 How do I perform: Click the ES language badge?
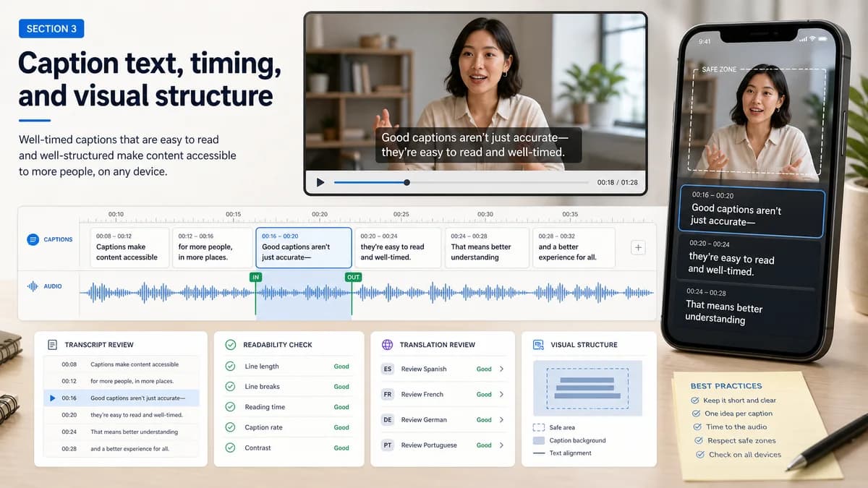tap(388, 369)
